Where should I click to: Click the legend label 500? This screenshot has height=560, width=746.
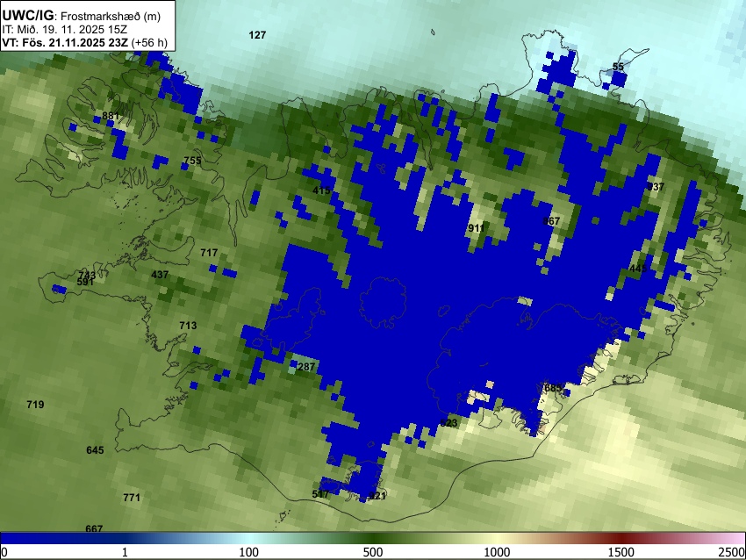(x=373, y=552)
